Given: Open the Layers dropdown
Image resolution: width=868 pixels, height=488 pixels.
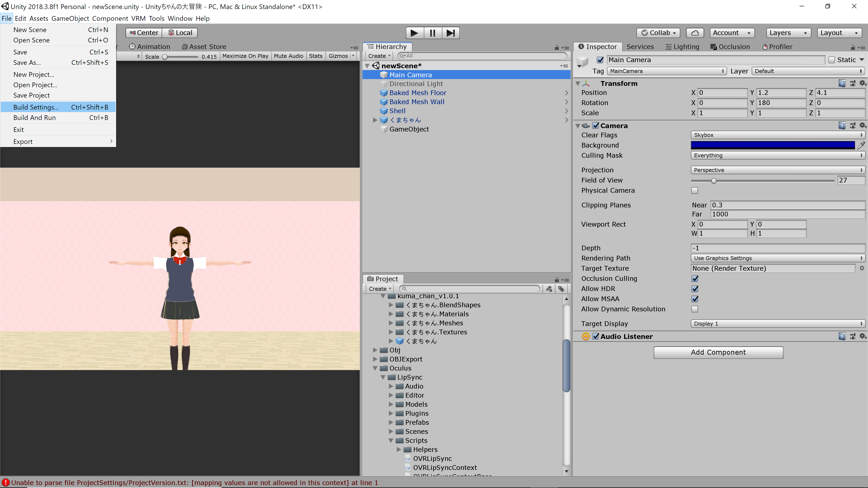Looking at the screenshot, I should coord(788,33).
